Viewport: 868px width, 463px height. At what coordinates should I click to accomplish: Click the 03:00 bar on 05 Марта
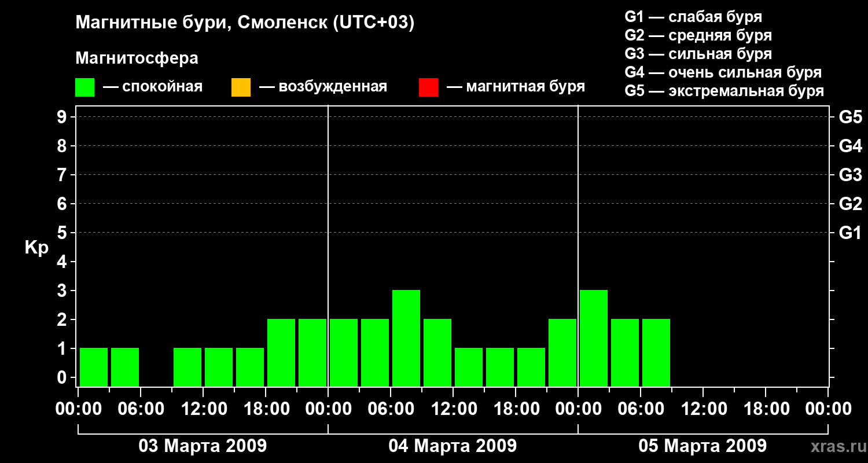625,352
